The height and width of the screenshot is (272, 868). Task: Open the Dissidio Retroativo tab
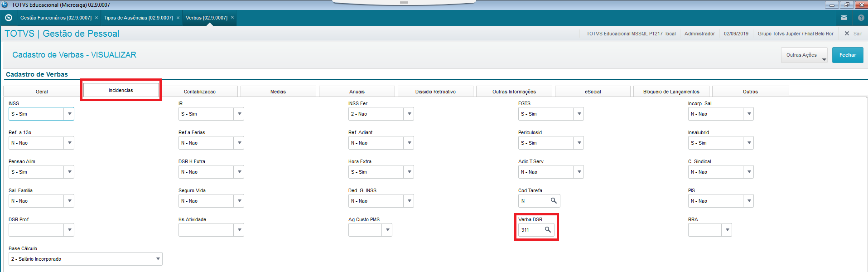point(435,92)
